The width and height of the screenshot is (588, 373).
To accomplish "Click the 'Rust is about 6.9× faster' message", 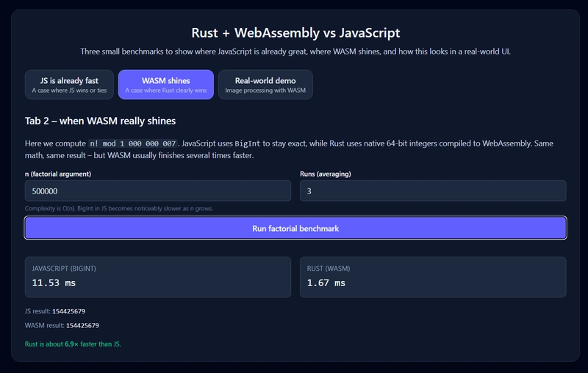I will [73, 344].
